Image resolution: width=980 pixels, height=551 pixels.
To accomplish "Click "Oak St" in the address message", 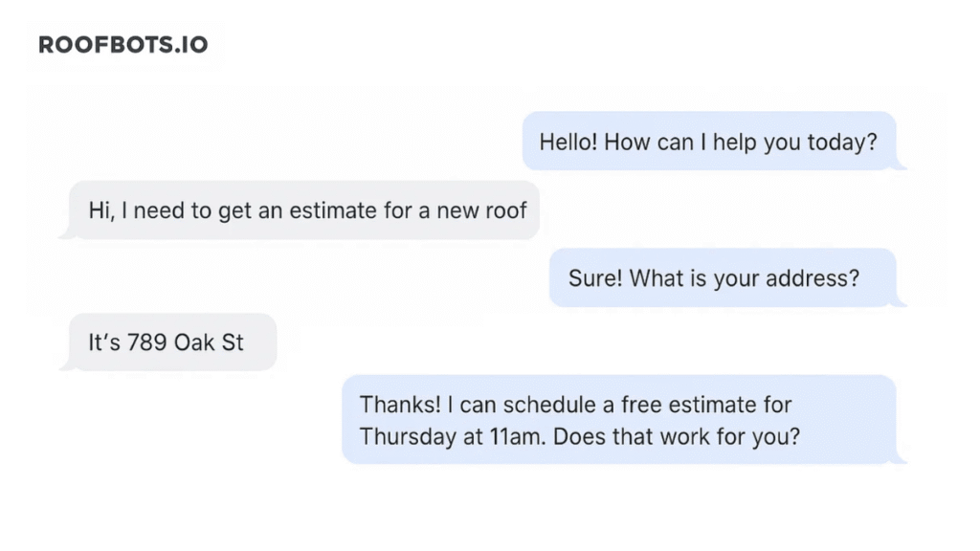I will coord(210,342).
